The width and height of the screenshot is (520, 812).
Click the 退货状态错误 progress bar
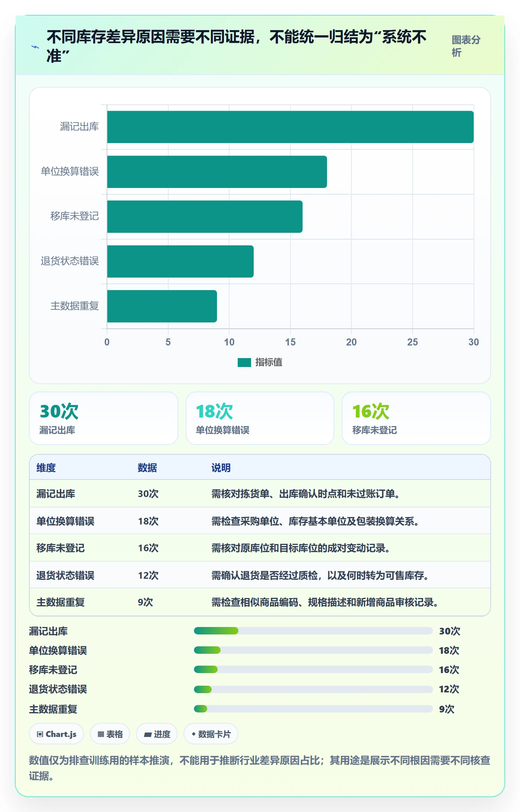[313, 689]
